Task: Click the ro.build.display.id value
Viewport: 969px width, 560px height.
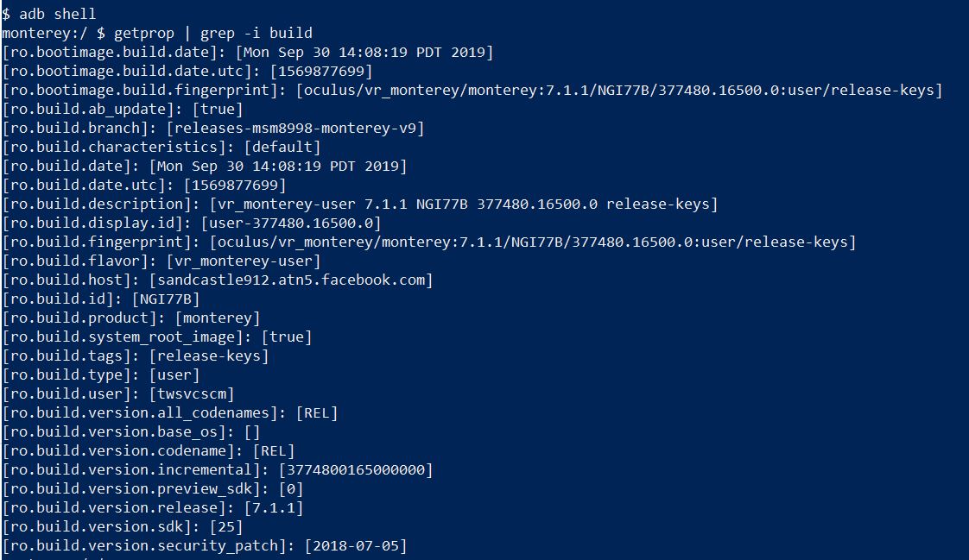Action: coord(291,223)
